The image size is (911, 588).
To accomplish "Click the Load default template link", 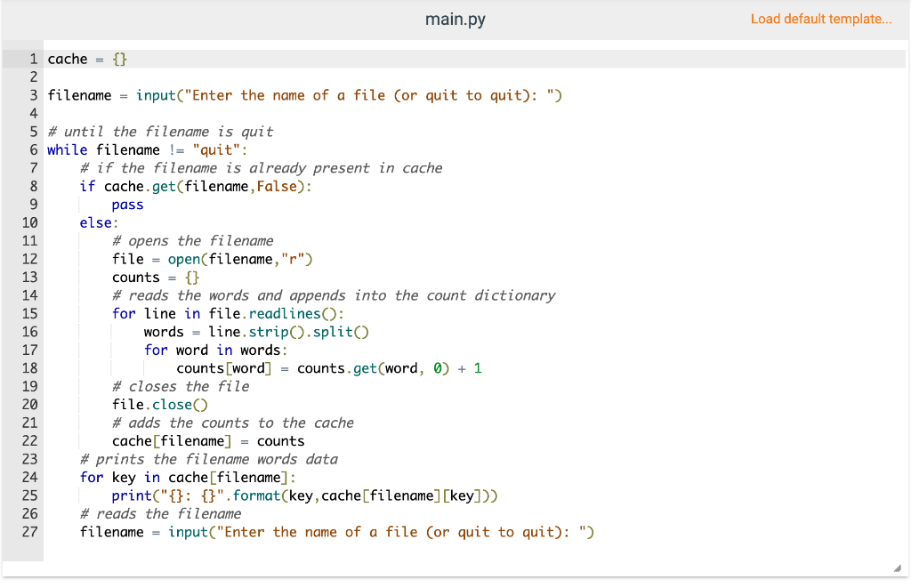I will pos(820,19).
